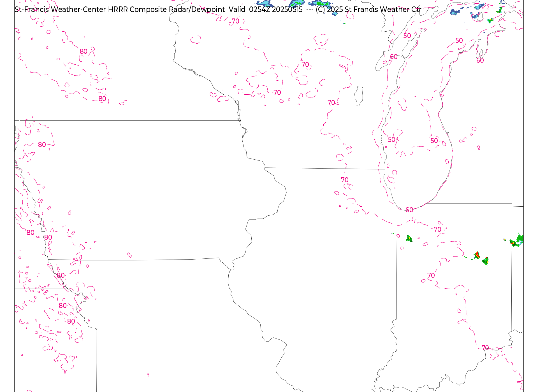Click the small radar echo in northwestern Indiana
The image size is (538, 392).
pos(409,238)
